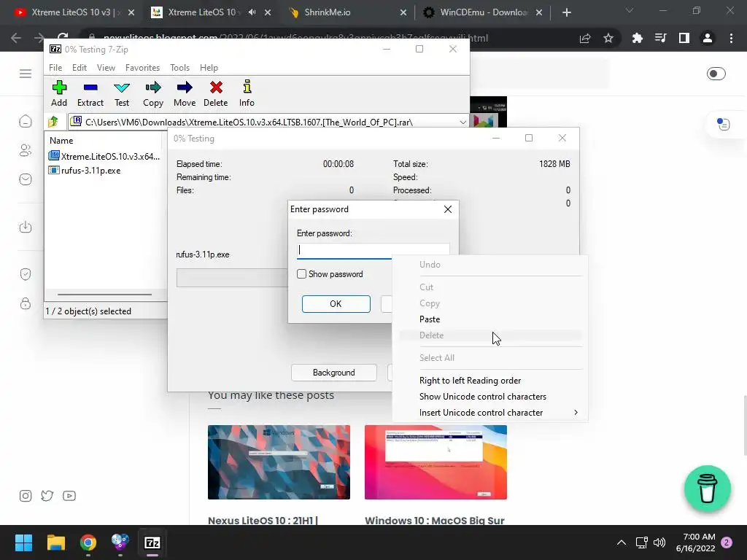Click OK in Enter password dialog

336,304
